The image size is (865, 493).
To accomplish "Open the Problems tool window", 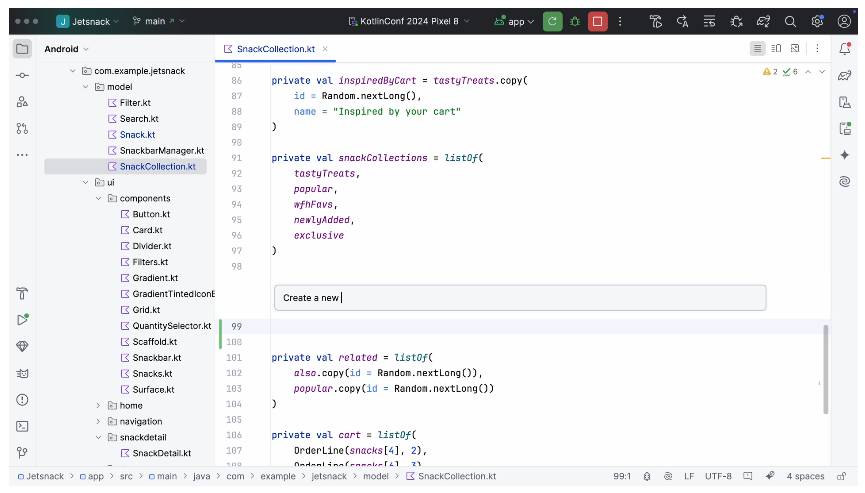I will (22, 400).
